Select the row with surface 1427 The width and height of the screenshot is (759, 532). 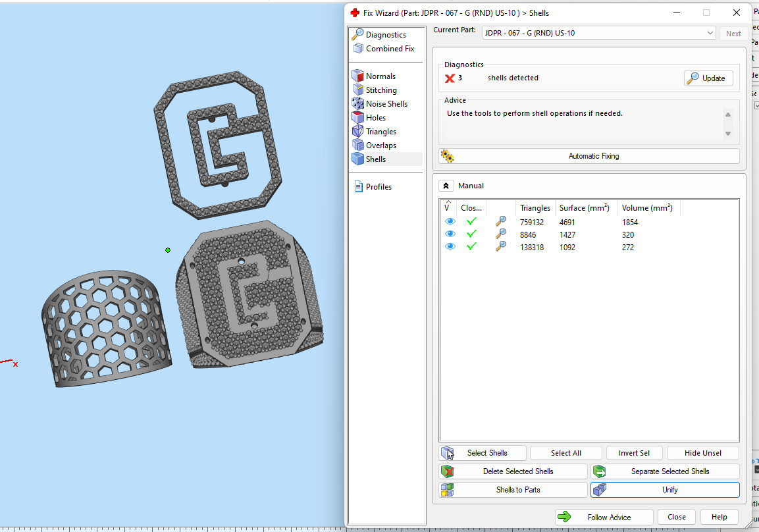[x=589, y=235]
